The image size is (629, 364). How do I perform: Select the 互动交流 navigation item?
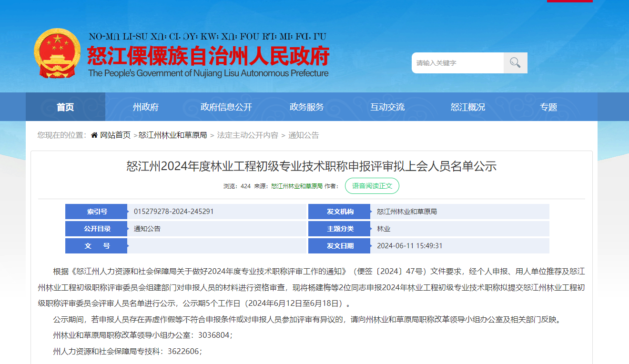coord(387,107)
